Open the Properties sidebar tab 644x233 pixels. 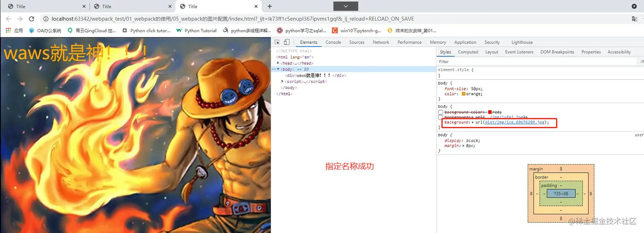click(x=591, y=52)
